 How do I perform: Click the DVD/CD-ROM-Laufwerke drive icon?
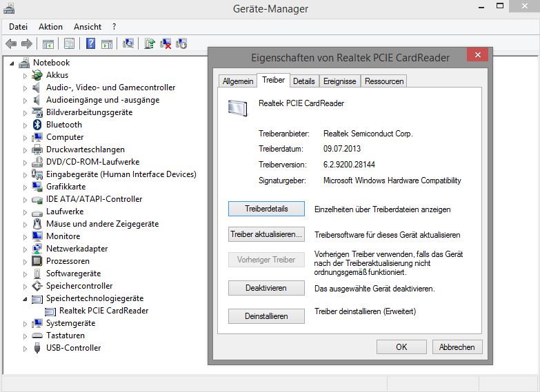click(37, 162)
